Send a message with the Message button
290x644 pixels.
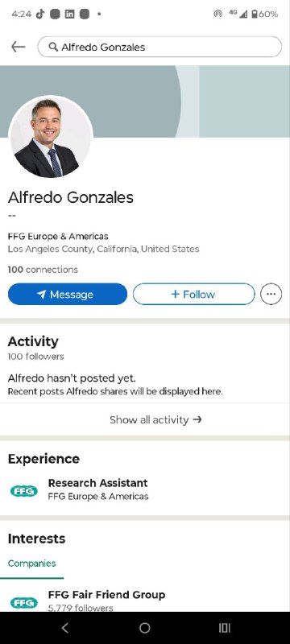click(x=68, y=294)
